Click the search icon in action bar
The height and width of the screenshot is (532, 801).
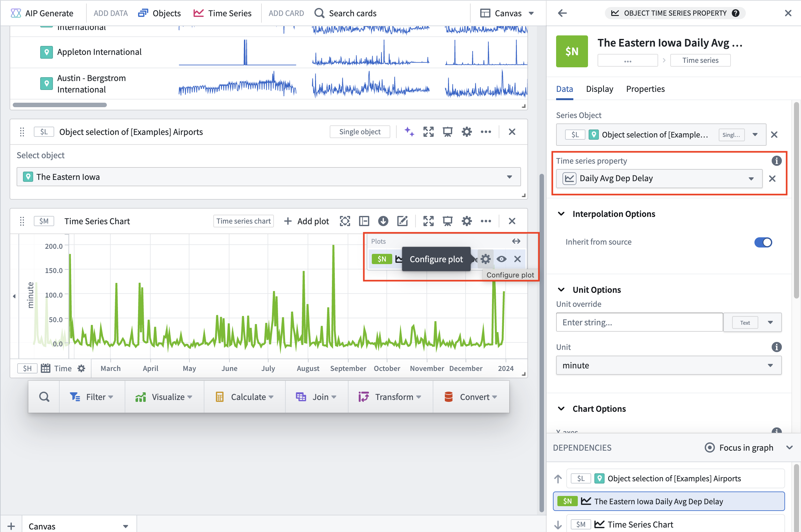(44, 397)
